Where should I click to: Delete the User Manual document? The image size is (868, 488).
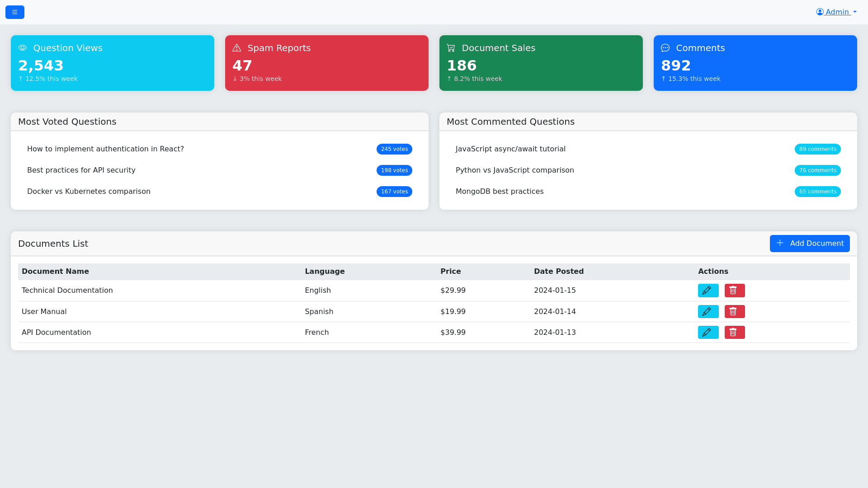[734, 312]
